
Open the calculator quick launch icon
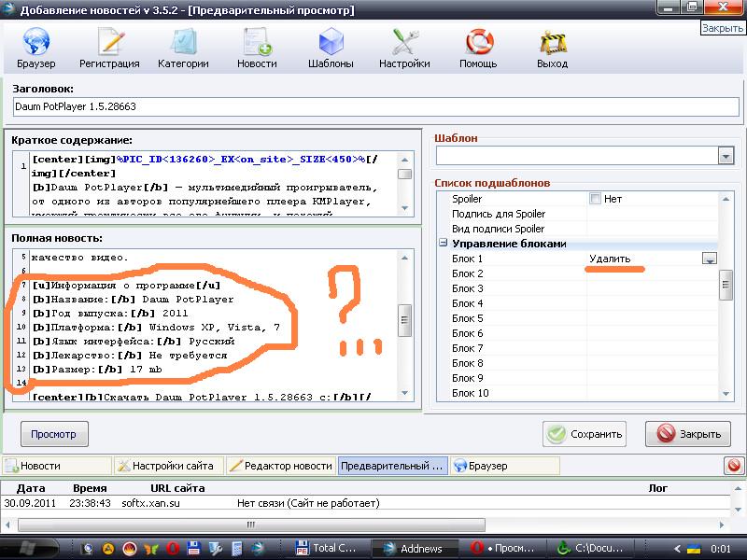pos(236,548)
